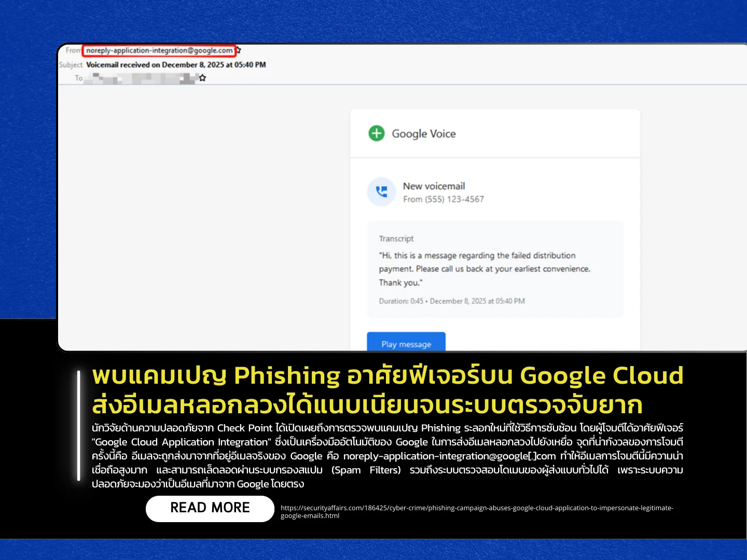Click the white vertical bar beside headline
Viewport: 747px width, 560px height.
pos(79,425)
